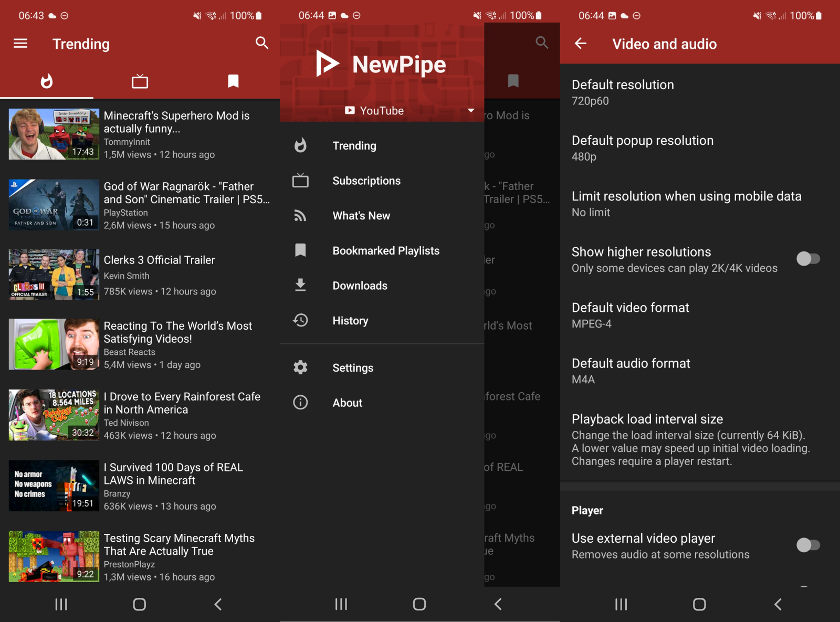The width and height of the screenshot is (840, 622).
Task: Select Testing Scary Minecraft Myths video title
Action: coord(179,545)
